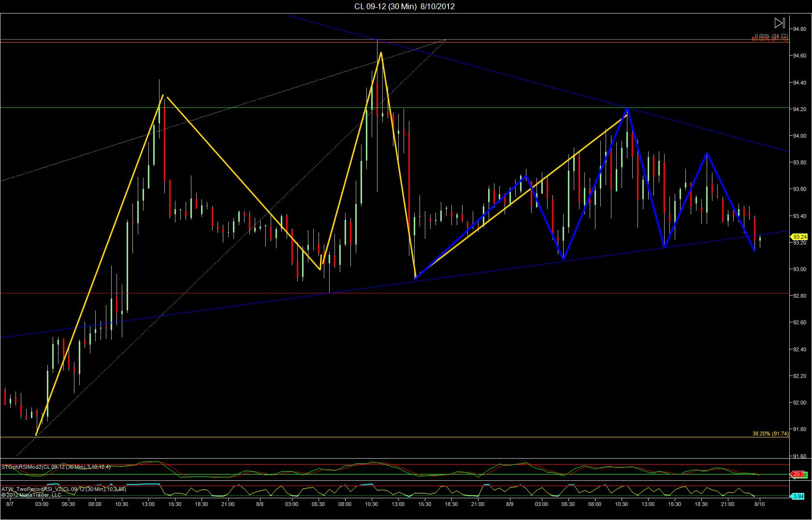The height and width of the screenshot is (520, 812).
Task: Click the current price marker 93.24
Action: [800, 237]
